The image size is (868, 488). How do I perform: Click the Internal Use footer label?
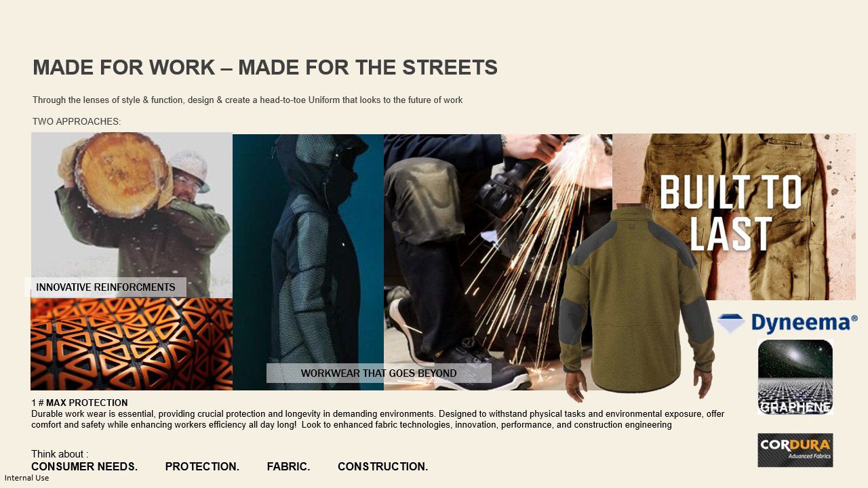pyautogui.click(x=26, y=478)
